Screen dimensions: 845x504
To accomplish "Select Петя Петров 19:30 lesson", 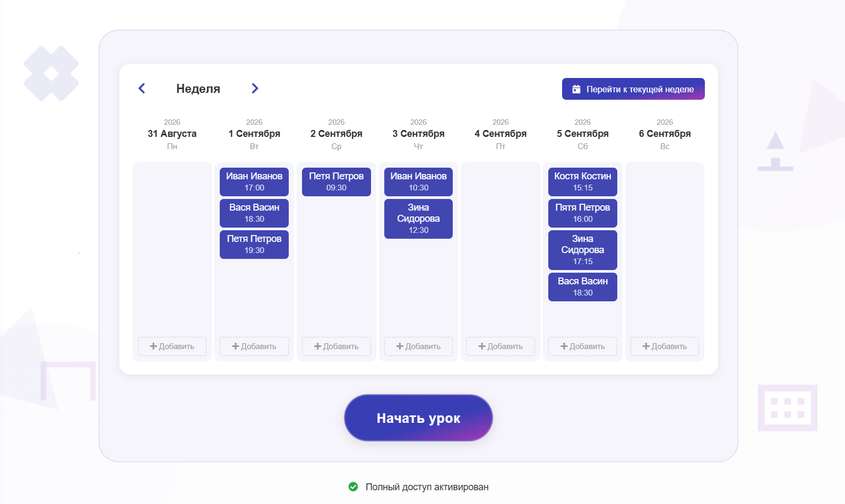I will (254, 245).
